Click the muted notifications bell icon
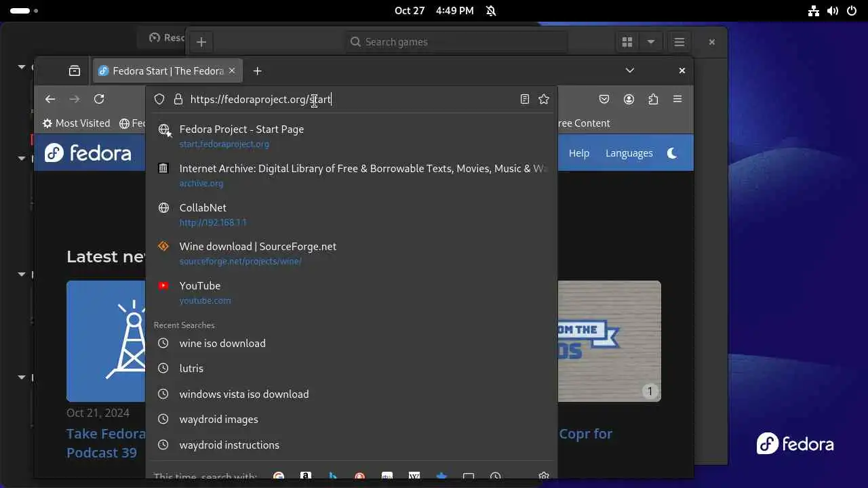Screen dimensions: 868x488 491,11
